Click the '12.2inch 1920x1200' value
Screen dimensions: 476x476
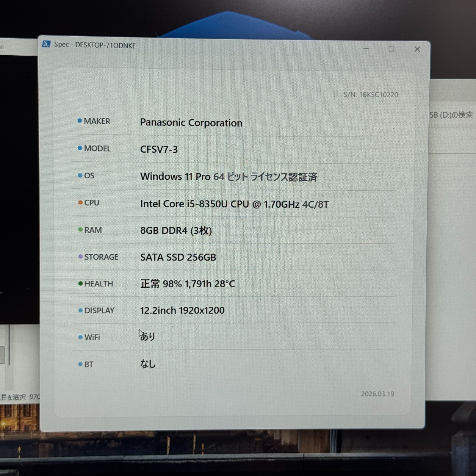point(182,311)
